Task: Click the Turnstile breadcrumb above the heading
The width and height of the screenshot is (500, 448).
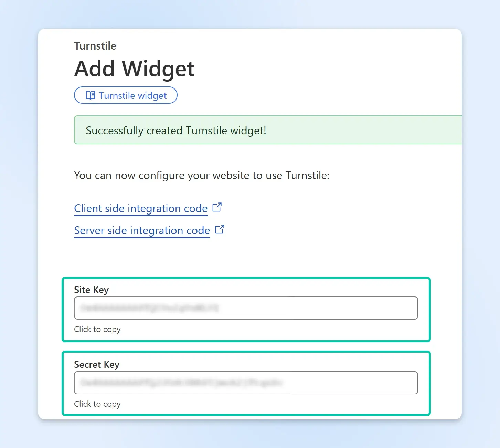Action: pos(95,46)
